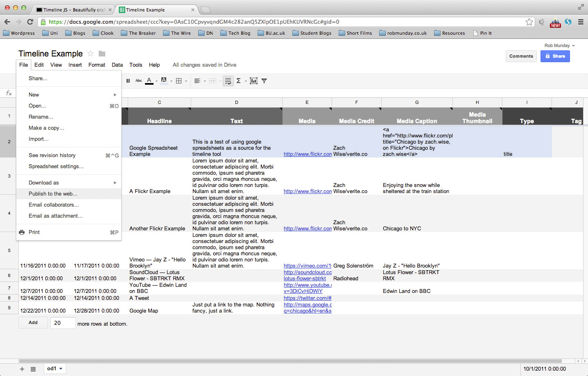Close the Timeline JS browser tab
This screenshot has height=376, width=588.
pyautogui.click(x=110, y=10)
